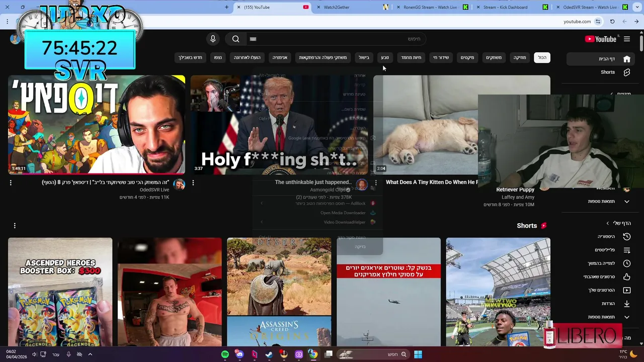This screenshot has height=362, width=644.
Task: Click the speaker volume tray icon
Action: pos(34,354)
